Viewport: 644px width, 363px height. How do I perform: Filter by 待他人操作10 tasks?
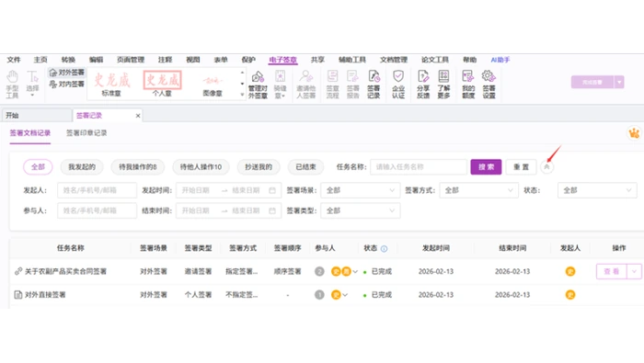[201, 167]
